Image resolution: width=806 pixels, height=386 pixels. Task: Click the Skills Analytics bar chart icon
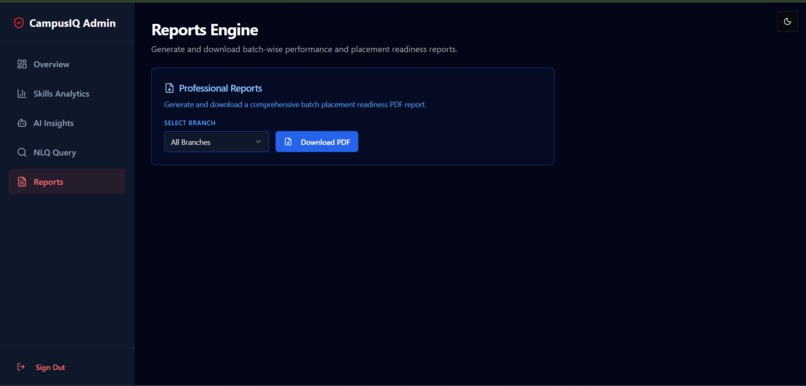22,94
